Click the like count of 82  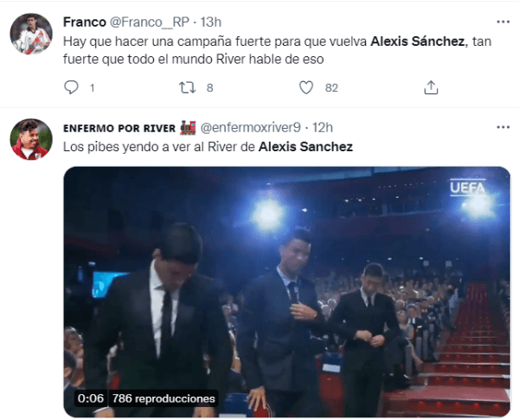click(330, 87)
